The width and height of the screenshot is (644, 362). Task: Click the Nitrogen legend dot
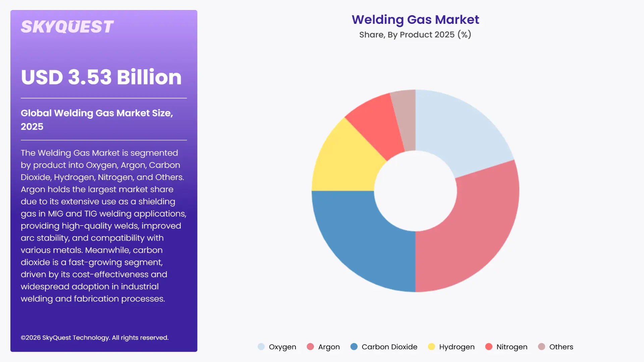point(489,347)
